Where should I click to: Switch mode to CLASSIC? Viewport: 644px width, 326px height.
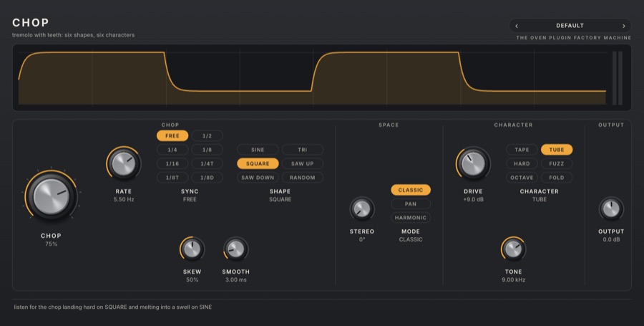[411, 190]
